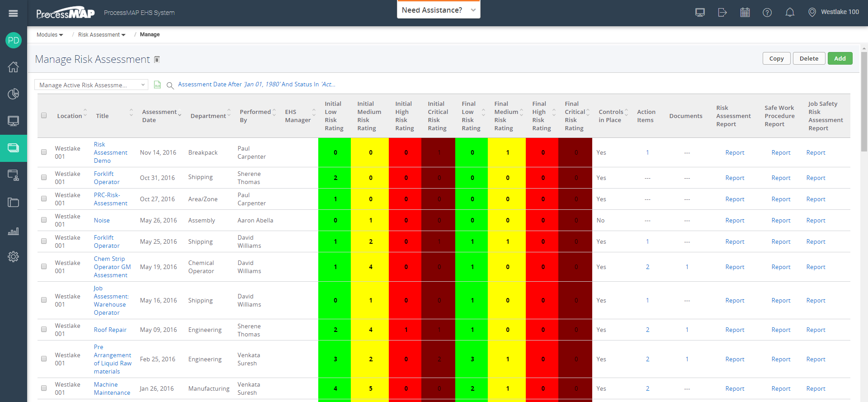The width and height of the screenshot is (868, 402).
Task: Open the hamburger menu icon
Action: pos(13,13)
